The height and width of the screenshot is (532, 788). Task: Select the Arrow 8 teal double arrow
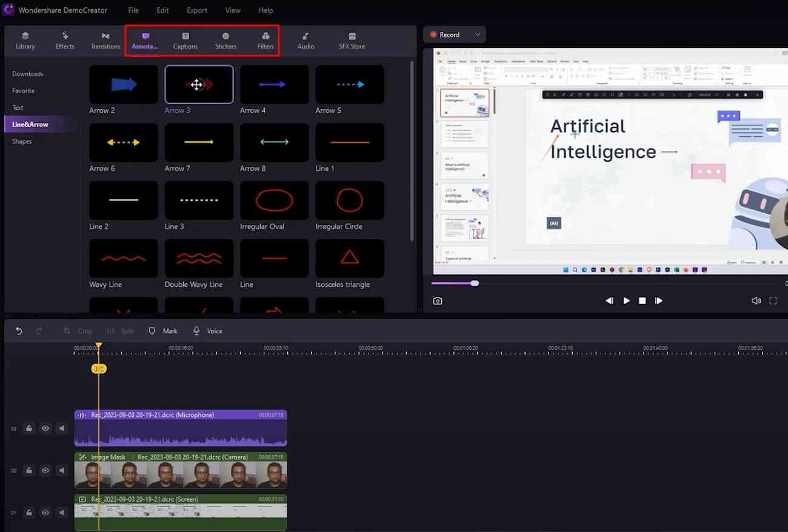pyautogui.click(x=274, y=142)
